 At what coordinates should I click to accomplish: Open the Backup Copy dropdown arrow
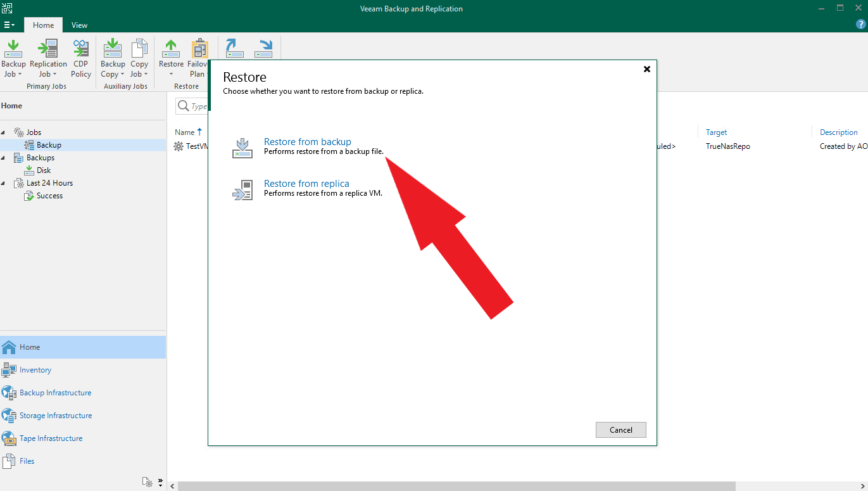122,74
